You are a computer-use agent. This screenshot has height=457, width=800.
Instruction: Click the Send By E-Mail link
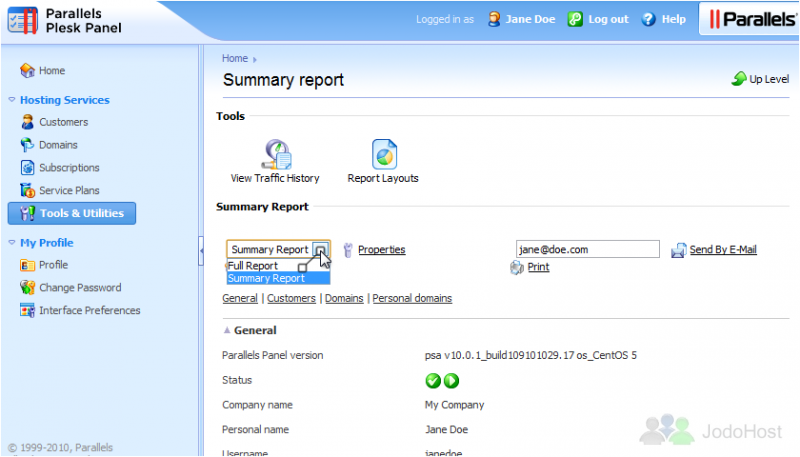click(x=723, y=249)
